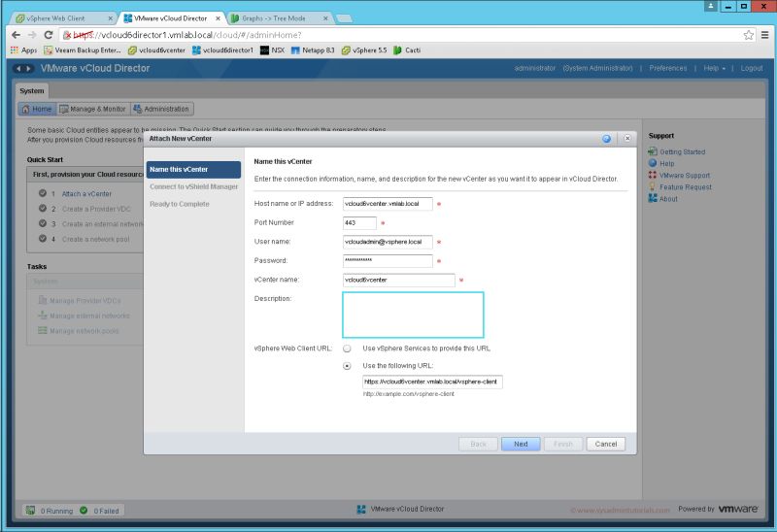Switch to VMware vCloud Director browser tab
Viewport: 777px width, 532px height.
pos(172,18)
